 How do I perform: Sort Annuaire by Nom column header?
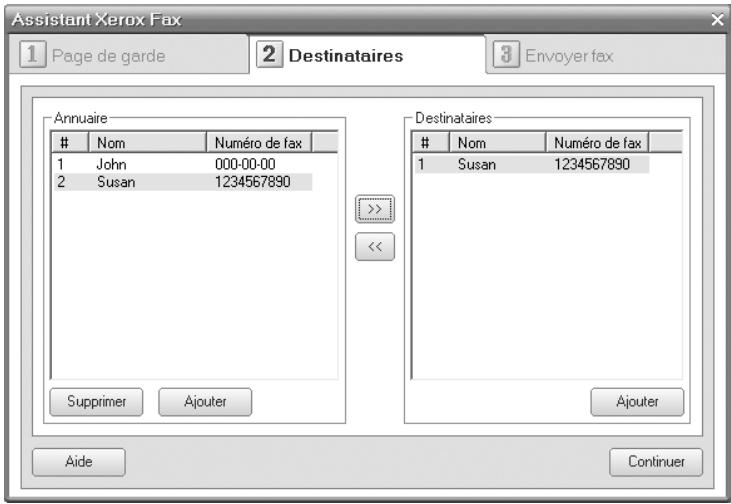coord(147,143)
